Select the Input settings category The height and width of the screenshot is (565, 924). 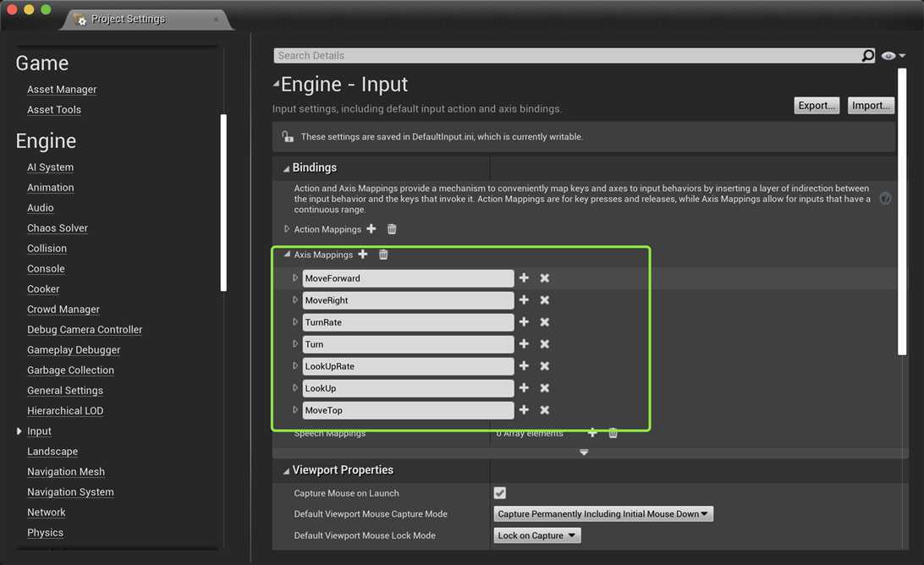(39, 431)
